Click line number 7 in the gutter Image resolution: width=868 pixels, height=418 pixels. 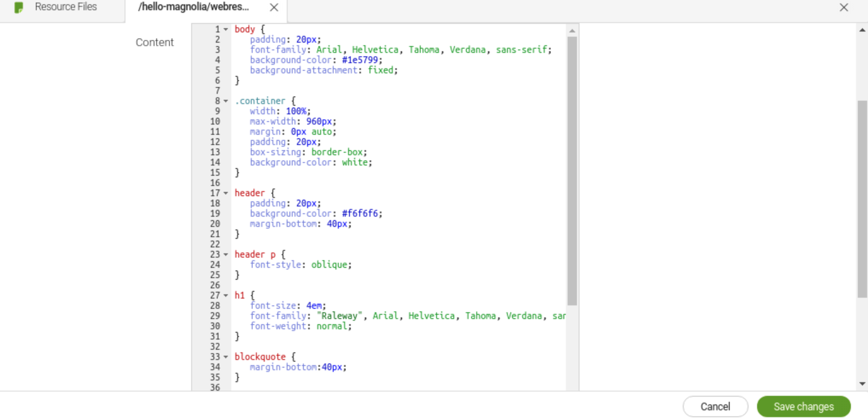click(218, 91)
